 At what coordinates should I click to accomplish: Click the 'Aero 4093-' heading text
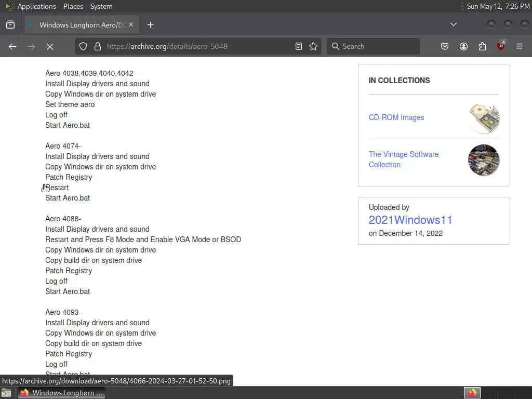[x=63, y=312]
